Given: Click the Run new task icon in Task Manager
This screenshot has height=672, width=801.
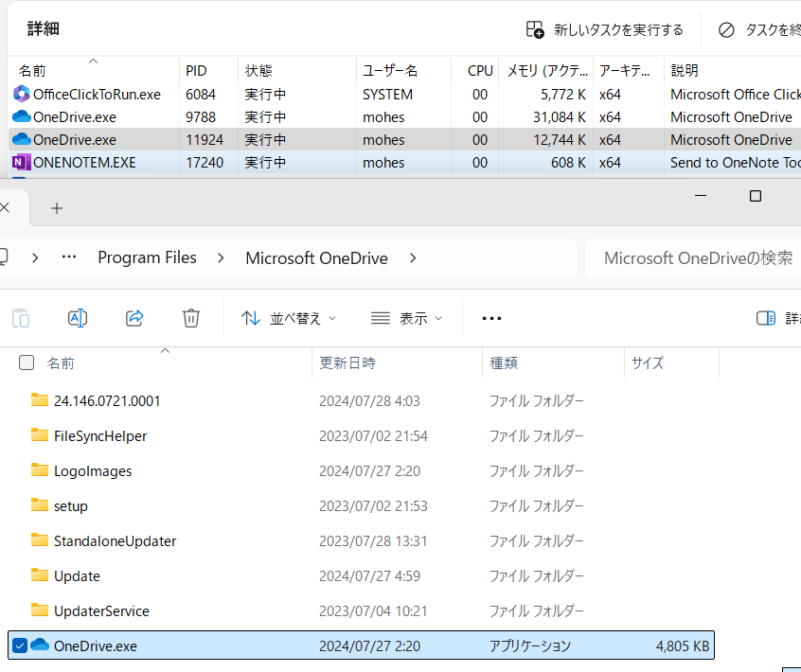Looking at the screenshot, I should [x=535, y=29].
